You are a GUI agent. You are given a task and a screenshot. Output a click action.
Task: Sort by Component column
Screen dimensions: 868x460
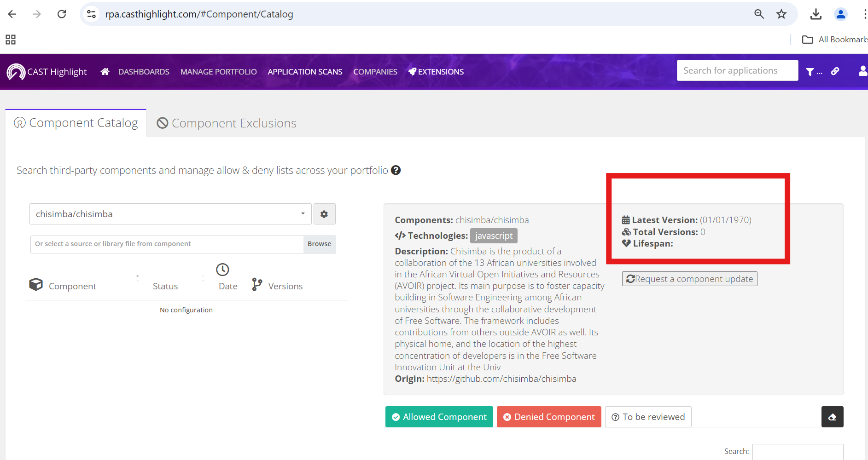(x=72, y=286)
